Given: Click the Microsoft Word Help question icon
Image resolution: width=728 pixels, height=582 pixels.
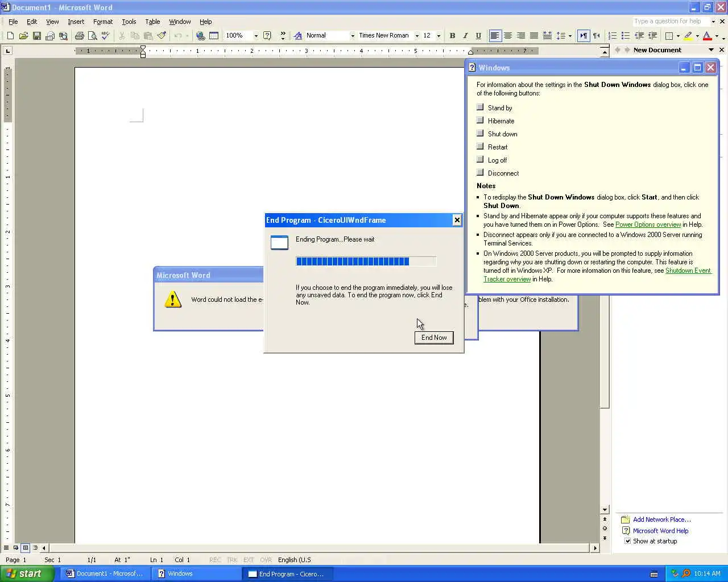Looking at the screenshot, I should click(267, 35).
